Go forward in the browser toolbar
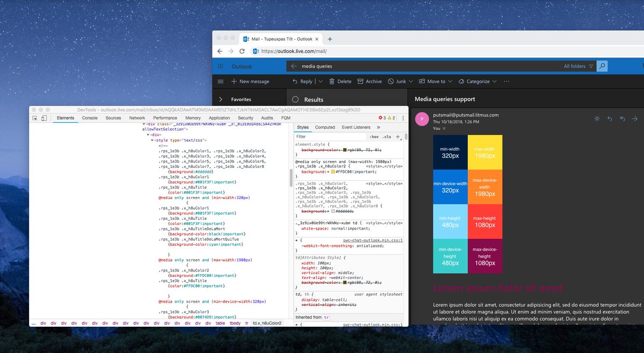This screenshot has width=644, height=353. (231, 51)
